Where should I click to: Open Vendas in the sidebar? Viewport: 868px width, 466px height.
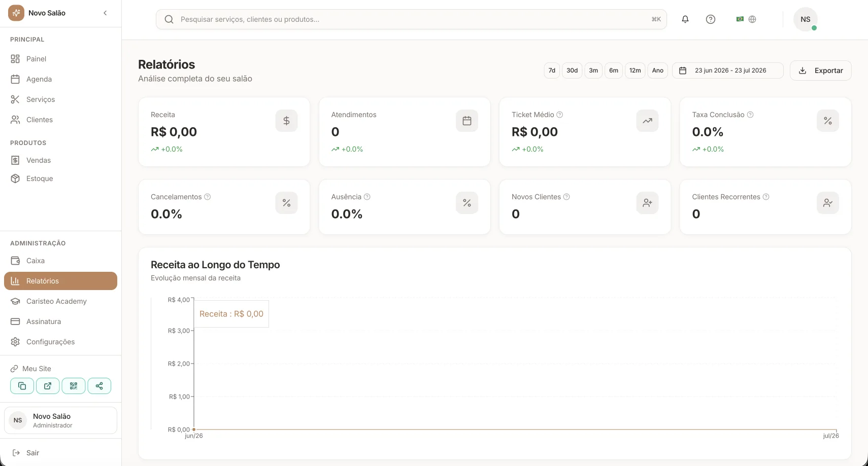tap(60, 160)
